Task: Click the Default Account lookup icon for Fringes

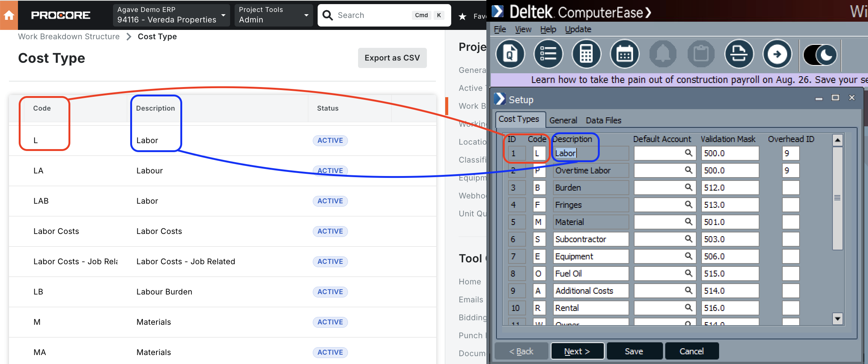Action: point(688,204)
